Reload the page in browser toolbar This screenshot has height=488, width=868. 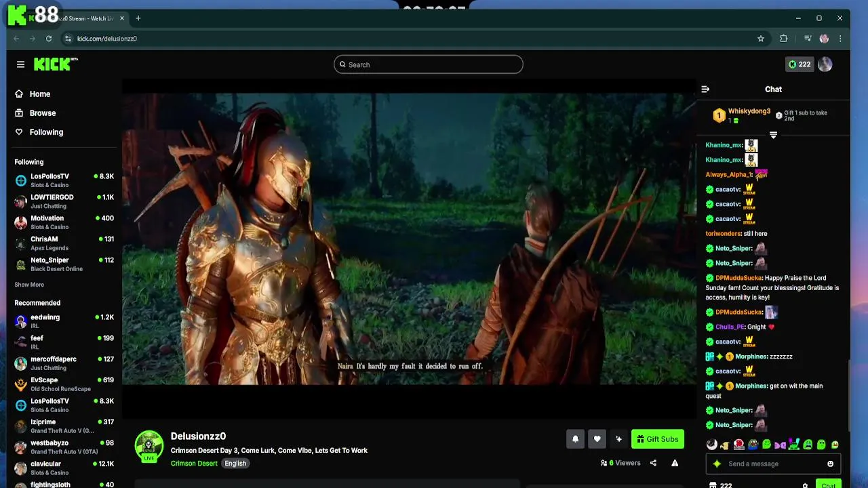pyautogui.click(x=49, y=39)
